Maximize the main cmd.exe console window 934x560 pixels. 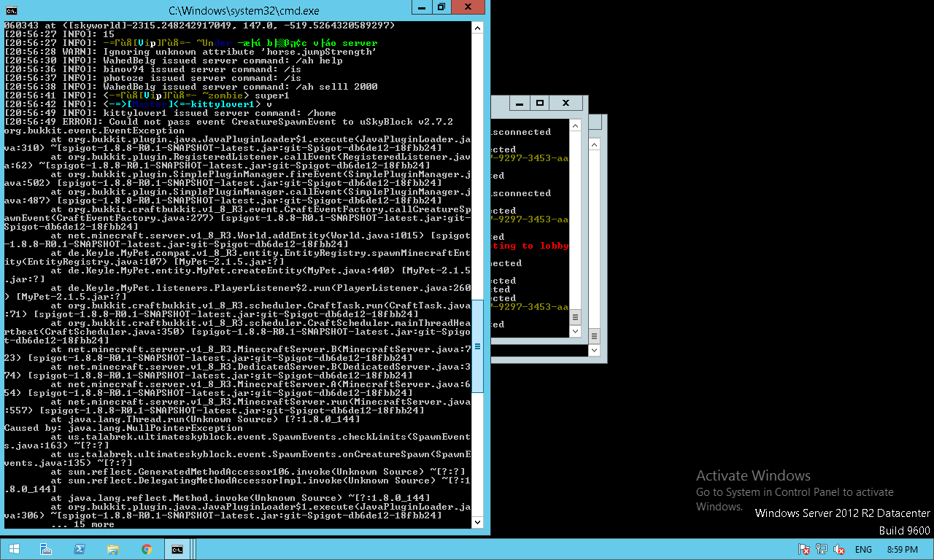(441, 7)
